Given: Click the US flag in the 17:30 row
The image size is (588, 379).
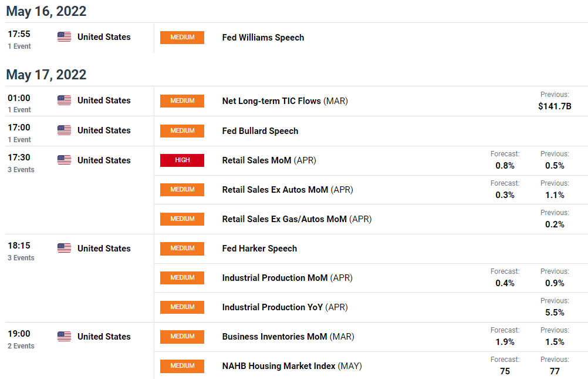Looking at the screenshot, I should pyautogui.click(x=64, y=160).
